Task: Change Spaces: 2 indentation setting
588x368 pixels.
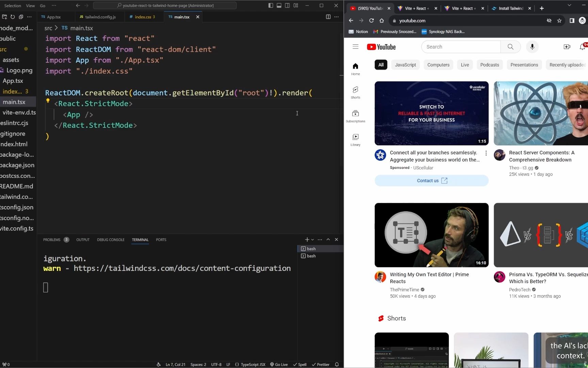Action: tap(198, 364)
